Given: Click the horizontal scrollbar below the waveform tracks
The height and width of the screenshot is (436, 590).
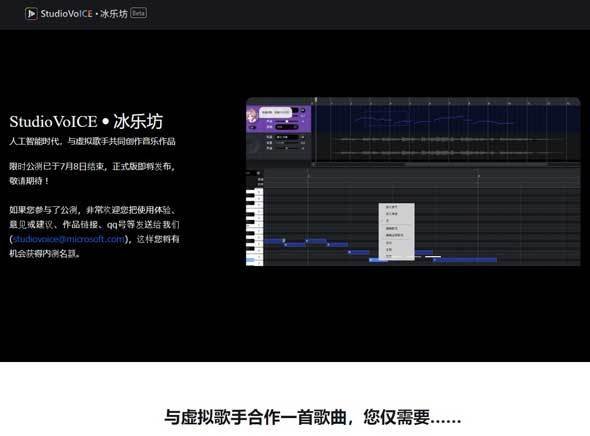Looking at the screenshot, I should click(446, 164).
